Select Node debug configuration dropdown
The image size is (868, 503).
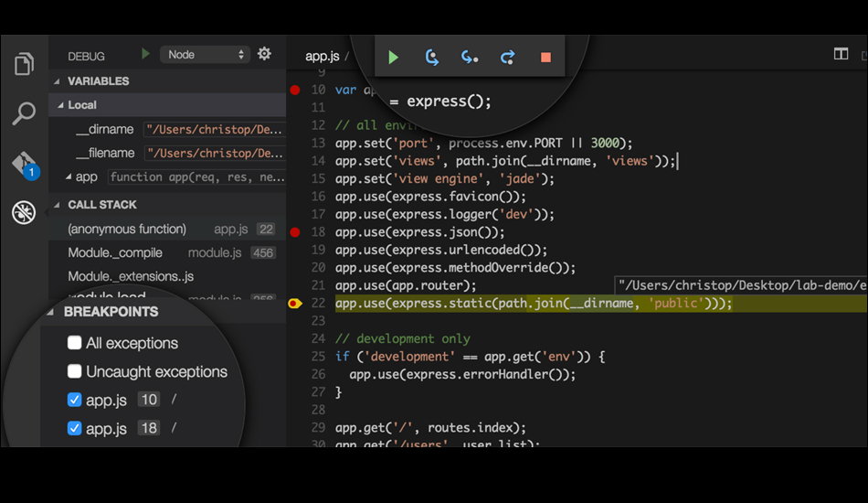[205, 54]
